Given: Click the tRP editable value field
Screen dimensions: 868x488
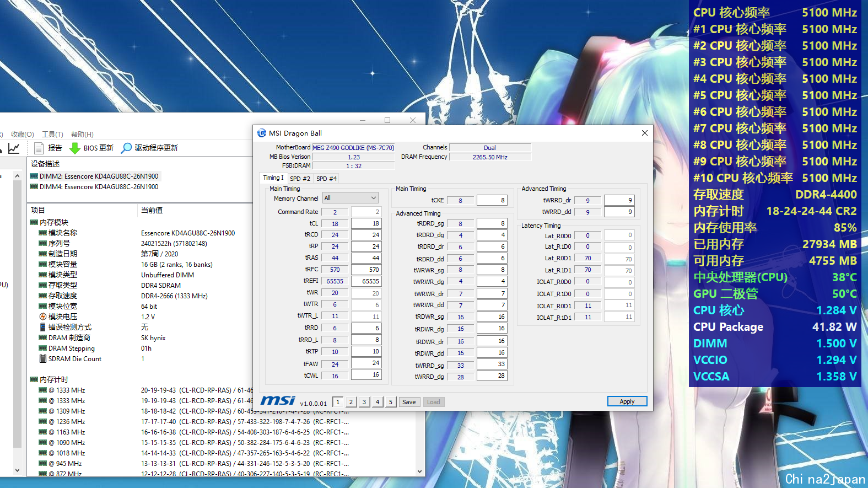Looking at the screenshot, I should point(366,246).
